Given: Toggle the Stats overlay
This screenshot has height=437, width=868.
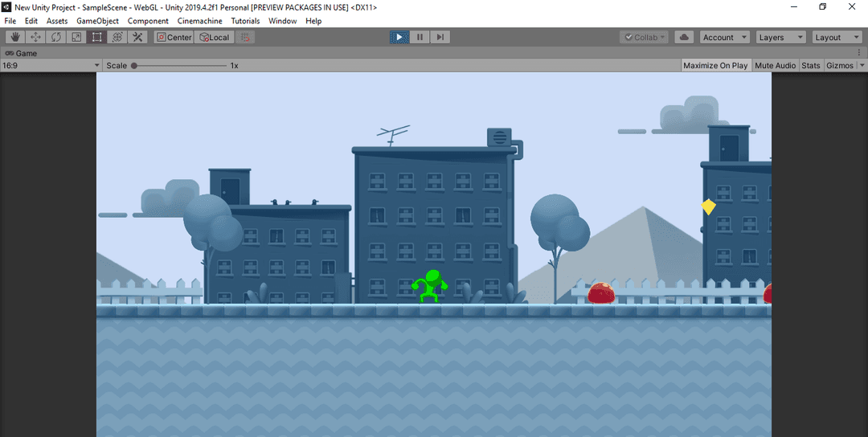Looking at the screenshot, I should point(811,65).
